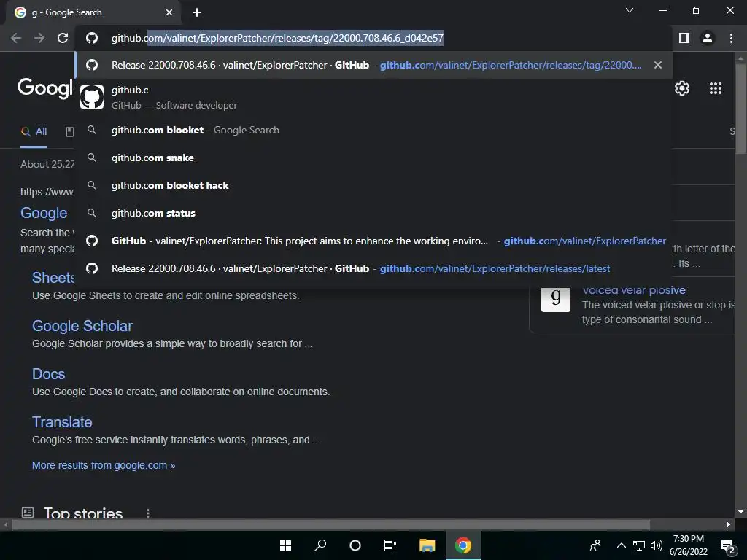Remove the first ExplorerPatcher release suggestion
Viewport: 747px width, 560px height.
[657, 65]
